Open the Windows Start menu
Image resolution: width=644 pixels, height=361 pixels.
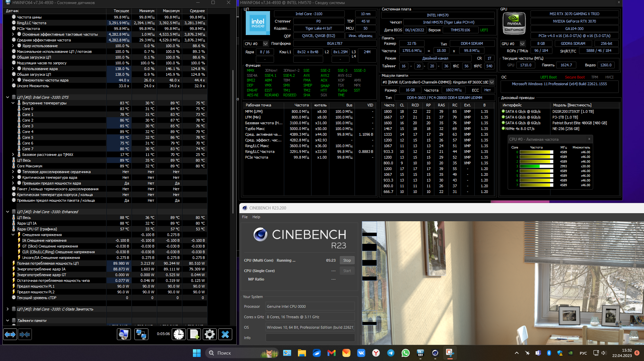197,353
